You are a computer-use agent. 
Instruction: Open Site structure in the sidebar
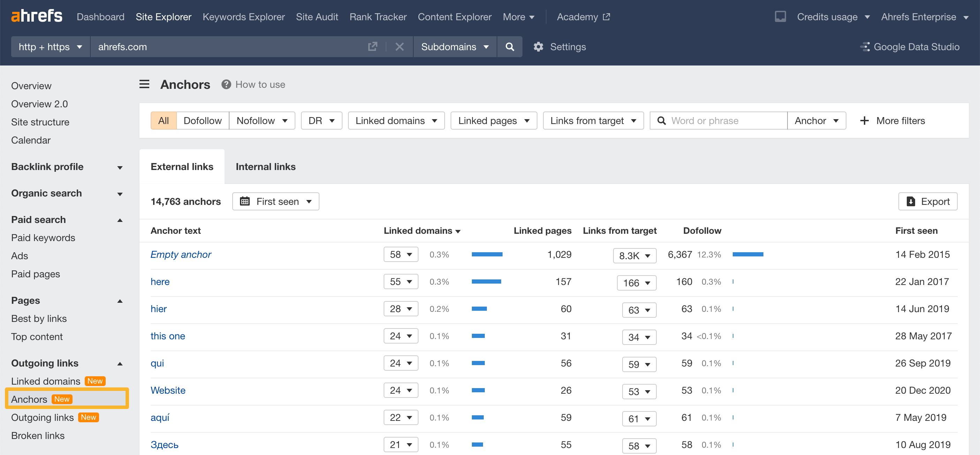40,122
